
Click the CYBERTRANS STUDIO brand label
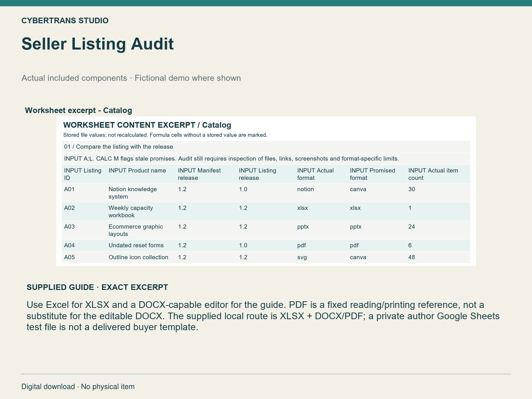coord(65,21)
